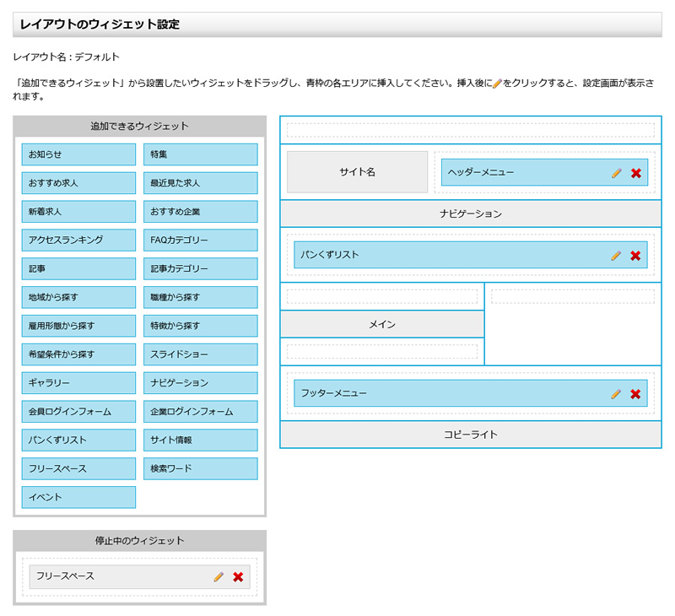Select the 特集 widget
This screenshot has width=675, height=616.
[200, 154]
